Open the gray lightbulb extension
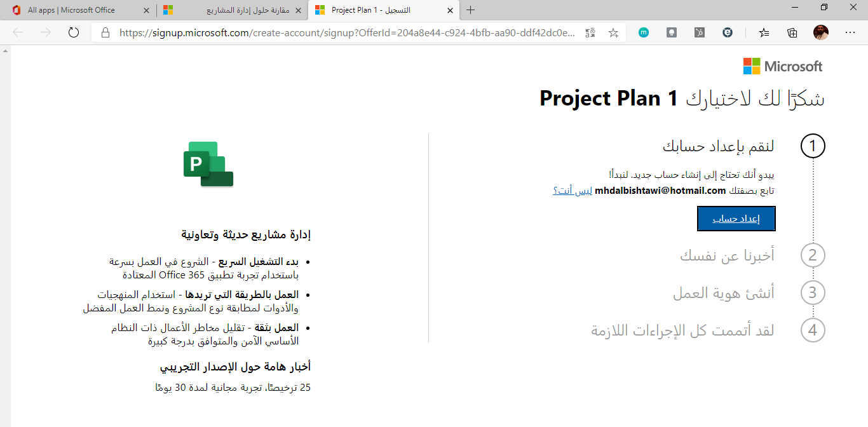Viewport: 868px width, 427px height. [x=672, y=32]
